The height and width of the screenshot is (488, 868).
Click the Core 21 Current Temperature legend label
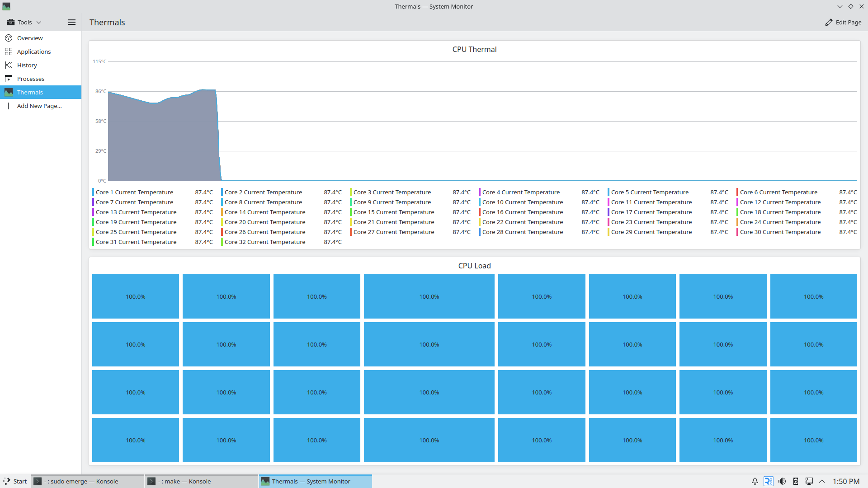(394, 222)
